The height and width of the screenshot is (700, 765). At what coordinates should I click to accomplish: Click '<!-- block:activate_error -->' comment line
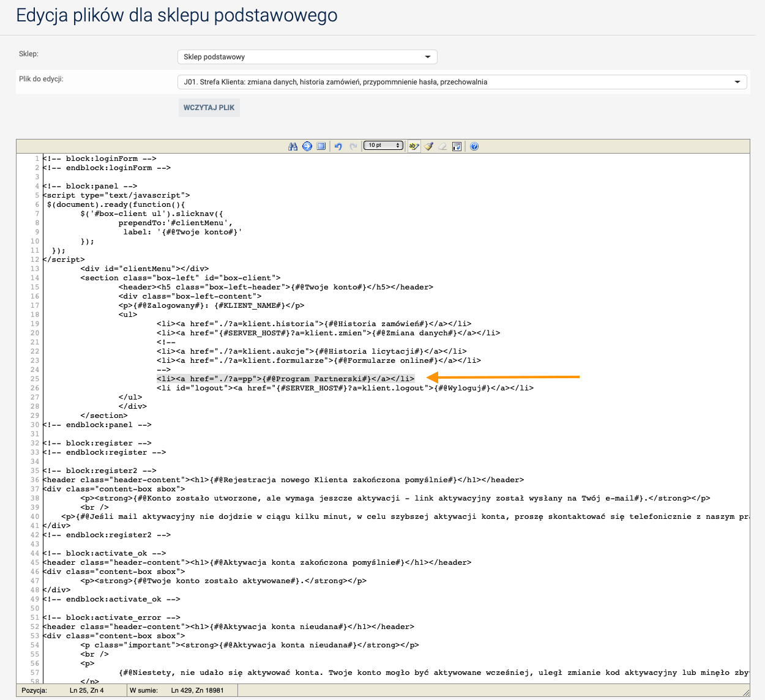(x=111, y=617)
